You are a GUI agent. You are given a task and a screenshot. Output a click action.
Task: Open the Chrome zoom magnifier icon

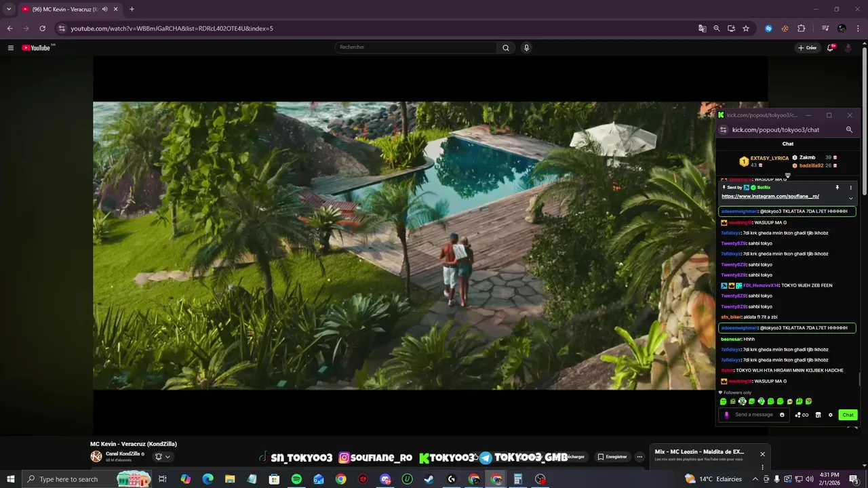717,28
